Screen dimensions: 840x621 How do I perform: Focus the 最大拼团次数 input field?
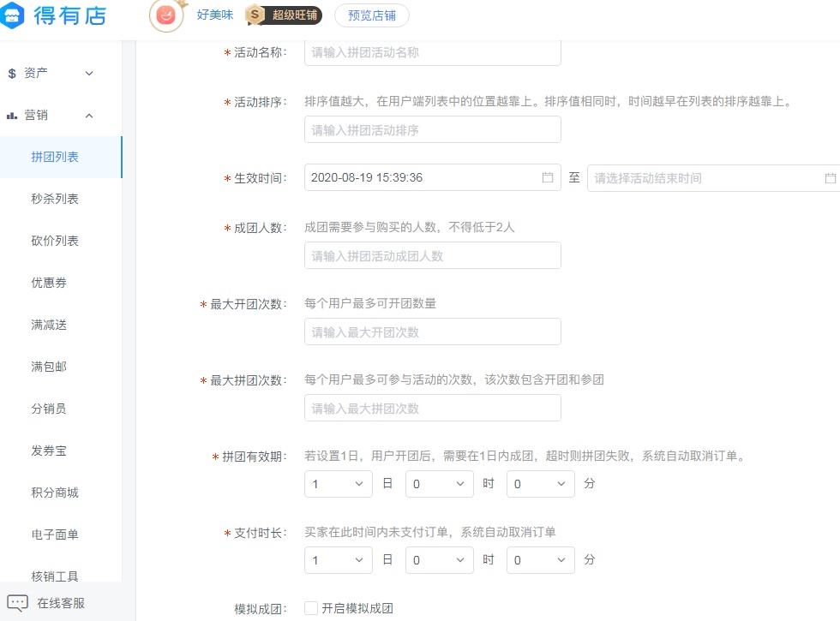(432, 408)
